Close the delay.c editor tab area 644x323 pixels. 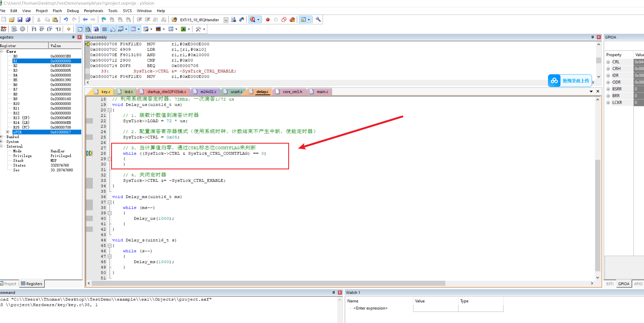[x=598, y=91]
